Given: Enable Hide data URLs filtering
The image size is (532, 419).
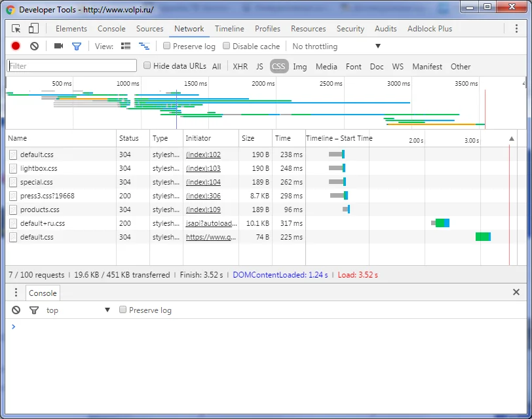Looking at the screenshot, I should pos(147,65).
